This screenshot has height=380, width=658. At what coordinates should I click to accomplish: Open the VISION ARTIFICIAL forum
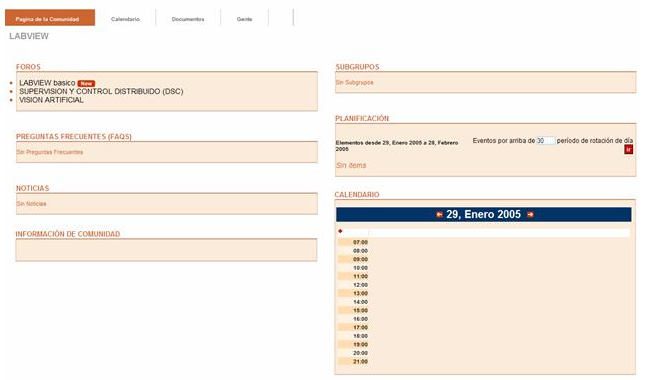51,100
